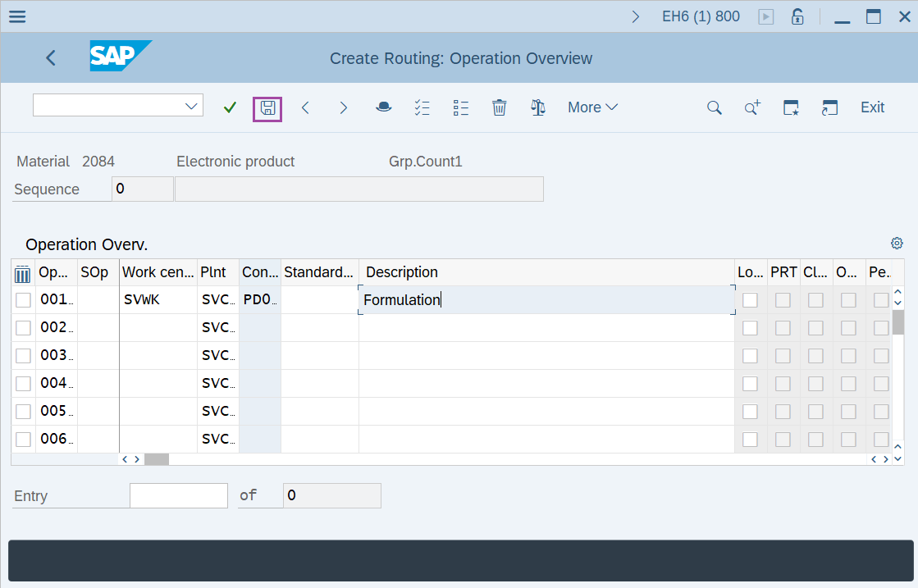918x588 pixels.
Task: Start a search with the magnifier icon
Action: coord(714,107)
